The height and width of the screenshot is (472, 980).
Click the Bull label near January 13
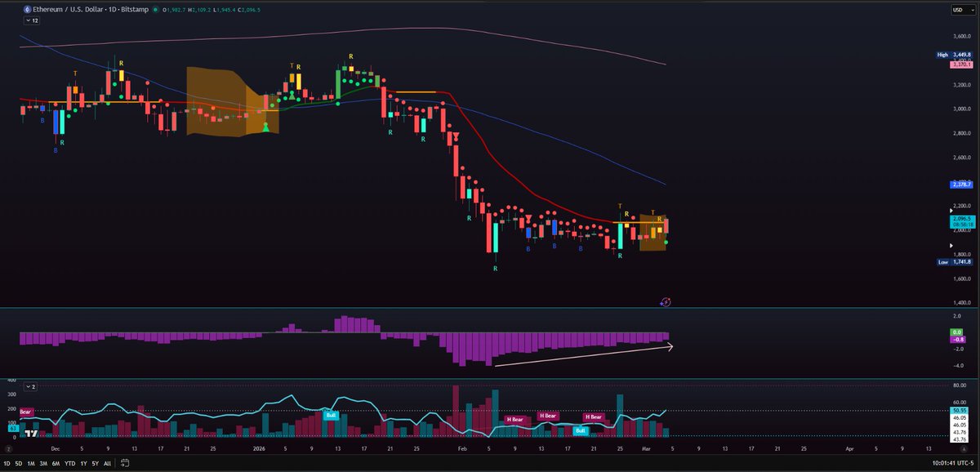(x=332, y=416)
